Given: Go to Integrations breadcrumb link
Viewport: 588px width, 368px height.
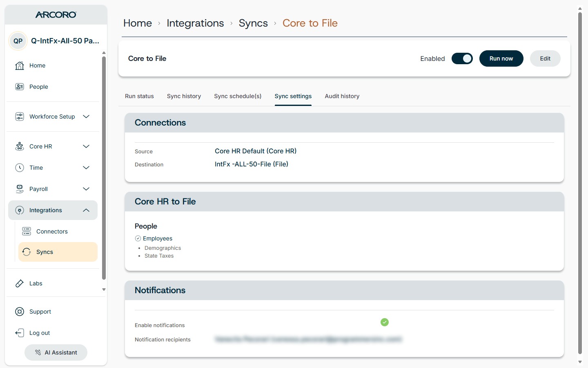Looking at the screenshot, I should (x=195, y=23).
